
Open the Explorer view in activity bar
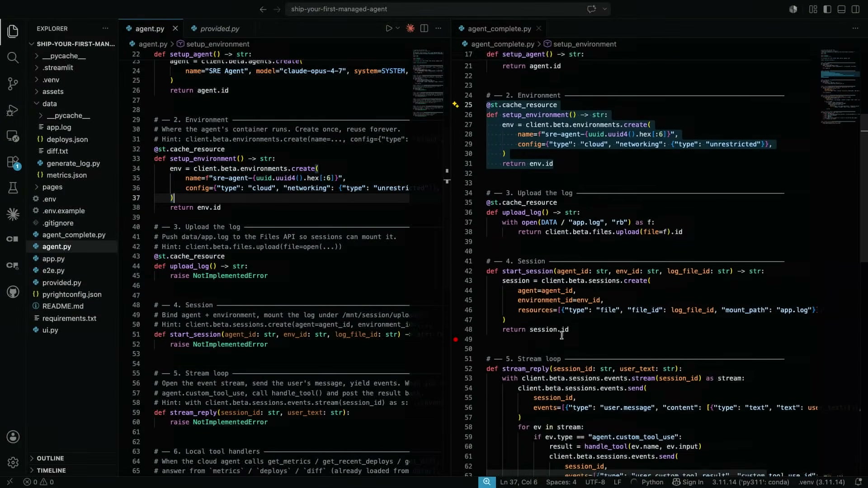click(13, 31)
